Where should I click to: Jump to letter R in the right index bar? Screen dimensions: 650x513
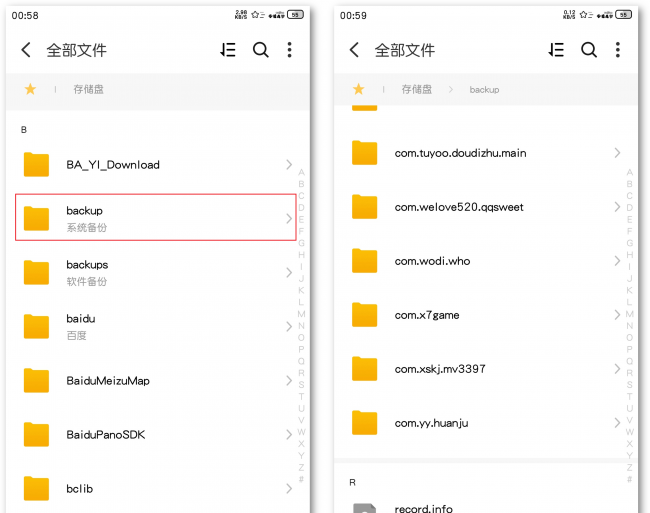point(630,373)
